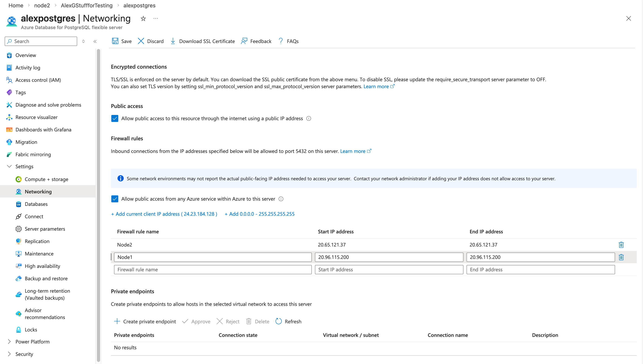
Task: Click the expand/collapse all menu groups arrows
Action: pos(83,41)
